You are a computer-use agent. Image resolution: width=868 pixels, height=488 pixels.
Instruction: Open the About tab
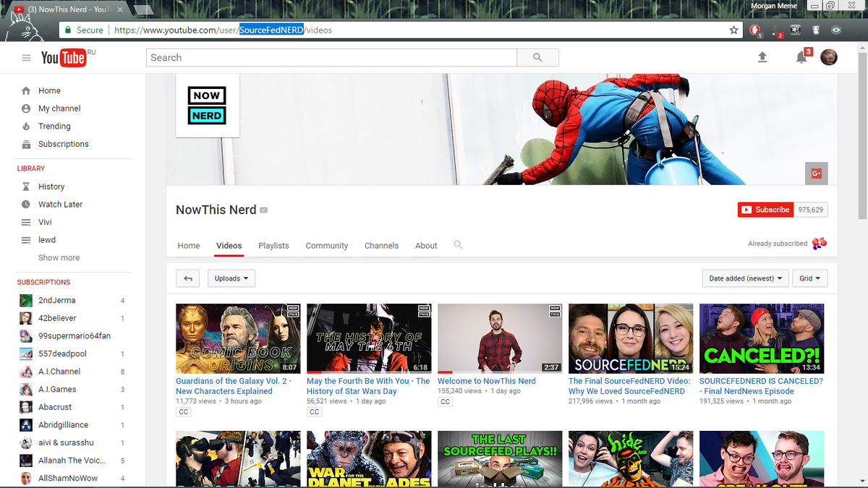426,246
